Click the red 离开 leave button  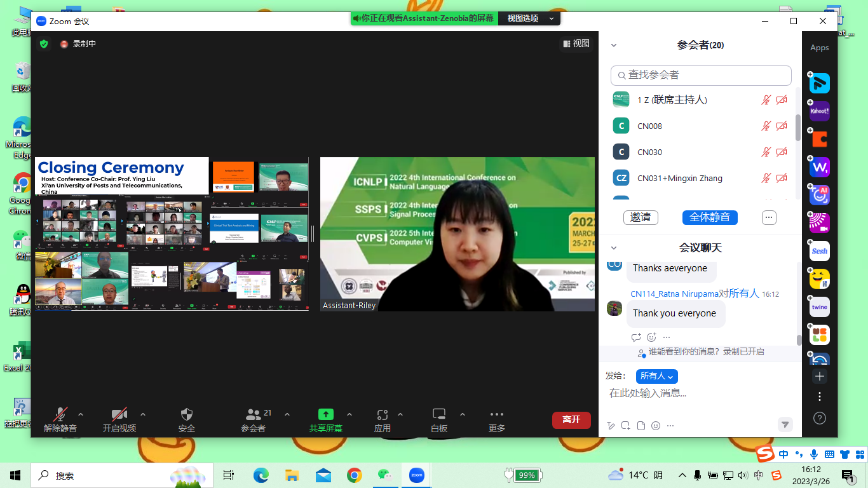tap(571, 420)
